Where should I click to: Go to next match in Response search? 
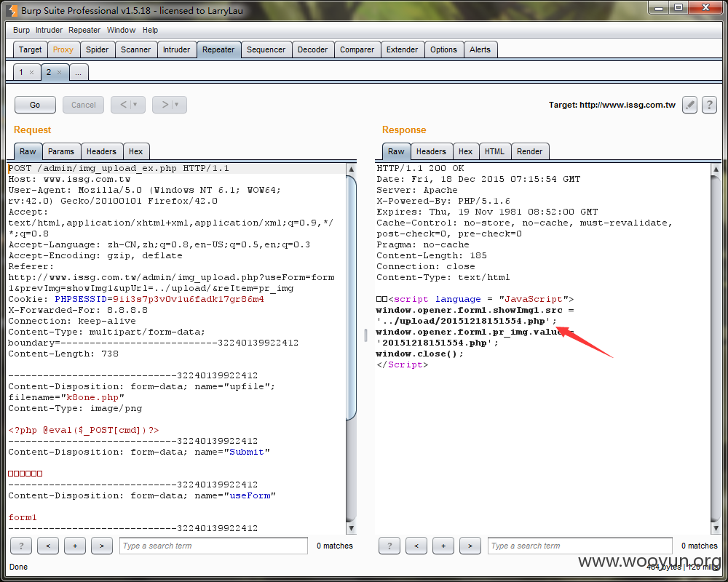point(470,546)
